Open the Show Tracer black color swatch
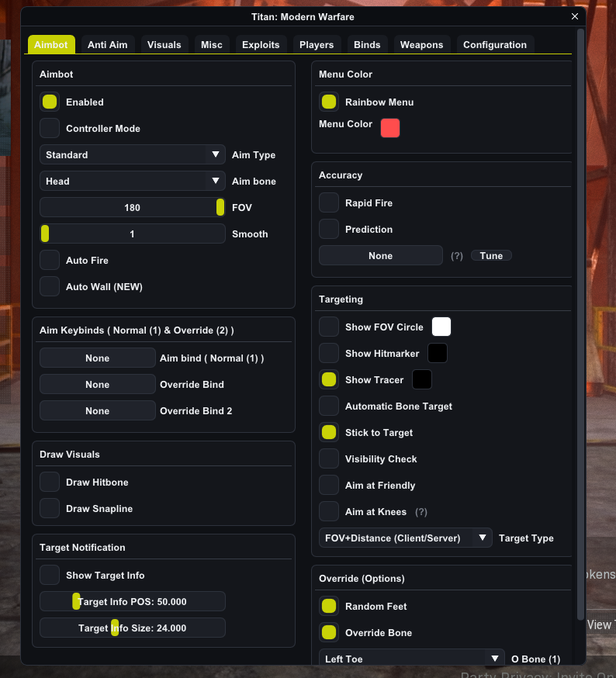Viewport: 616px width, 678px height. coord(422,379)
